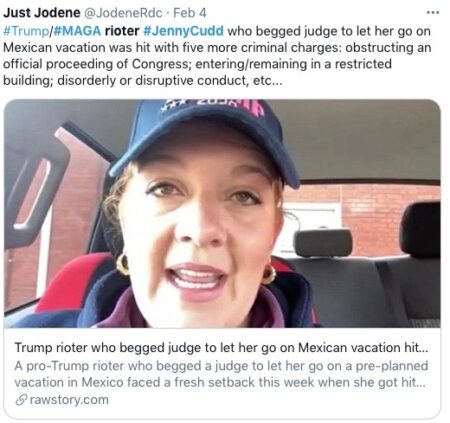Click the chain link icon beside rawstory.com

[x=21, y=400]
